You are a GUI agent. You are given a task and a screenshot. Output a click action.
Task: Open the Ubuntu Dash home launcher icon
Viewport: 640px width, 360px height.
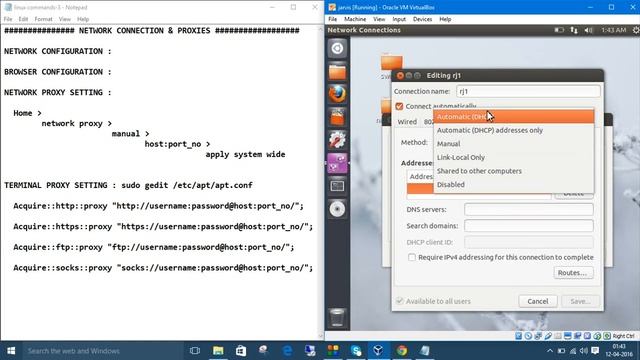click(337, 48)
